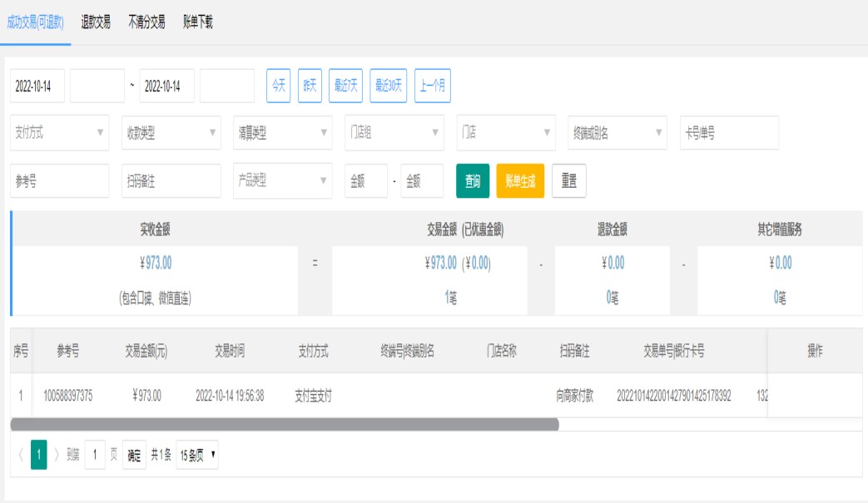The height and width of the screenshot is (503, 868).
Task: Choose the 上一个月 date shortcut
Action: click(x=432, y=86)
